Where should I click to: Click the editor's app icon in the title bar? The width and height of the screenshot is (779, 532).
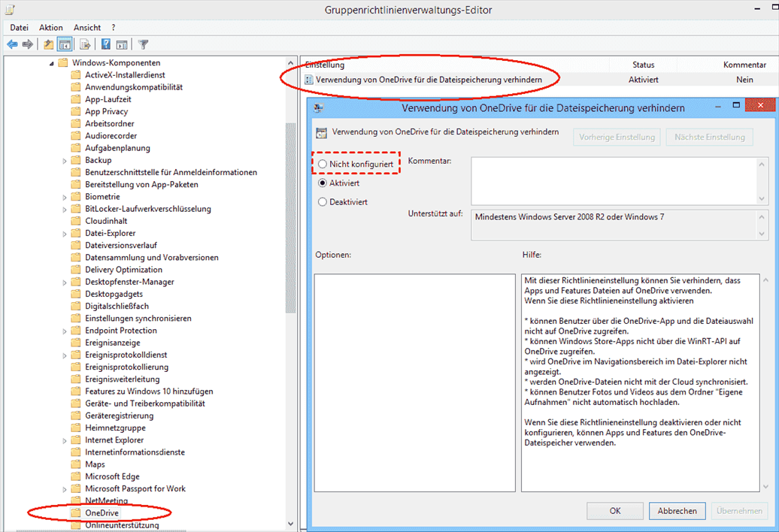tap(10, 10)
